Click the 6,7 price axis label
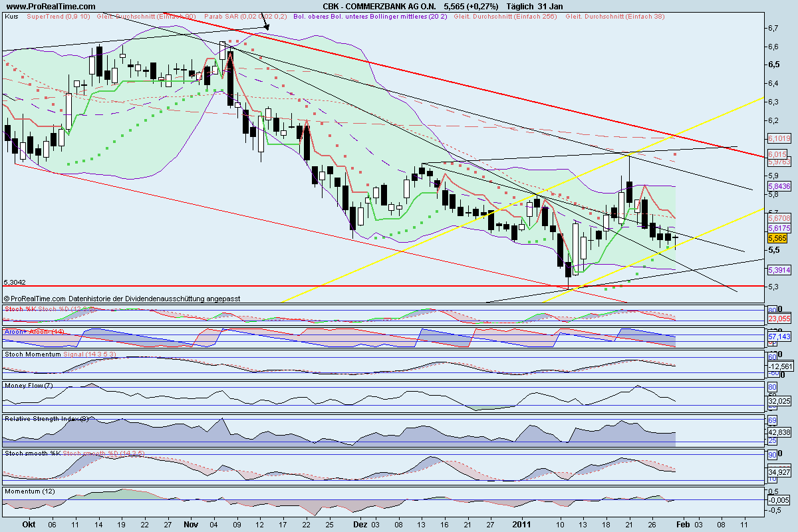Screen dimensions: 798x532 [773, 28]
